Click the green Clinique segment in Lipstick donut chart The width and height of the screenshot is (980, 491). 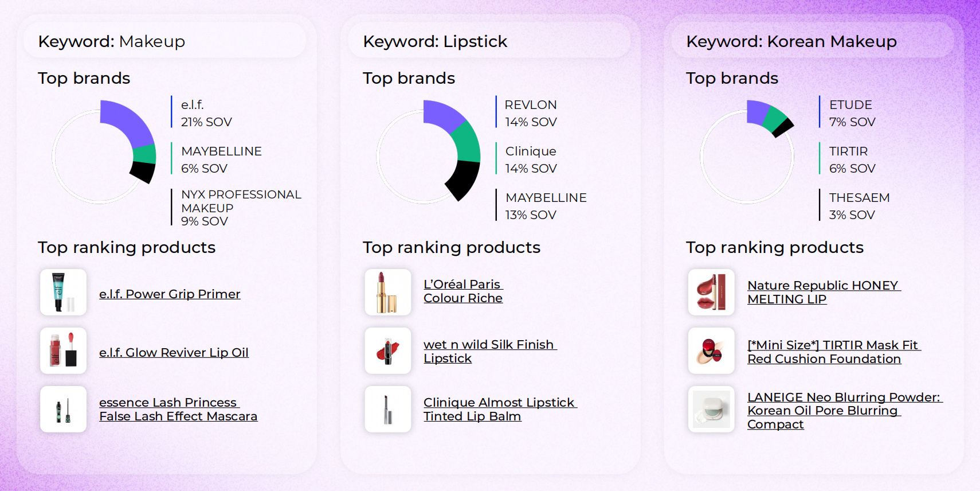(467, 142)
